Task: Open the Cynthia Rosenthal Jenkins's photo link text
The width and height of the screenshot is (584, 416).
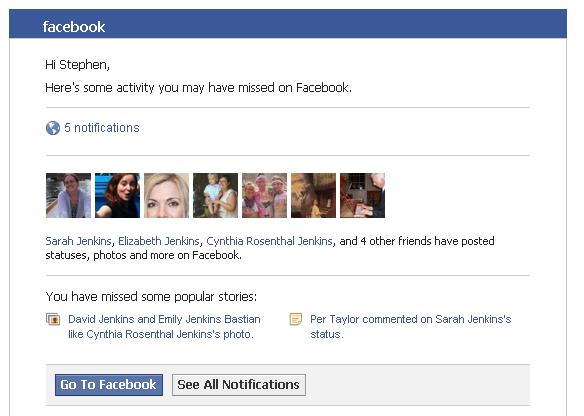Action: click(170, 334)
